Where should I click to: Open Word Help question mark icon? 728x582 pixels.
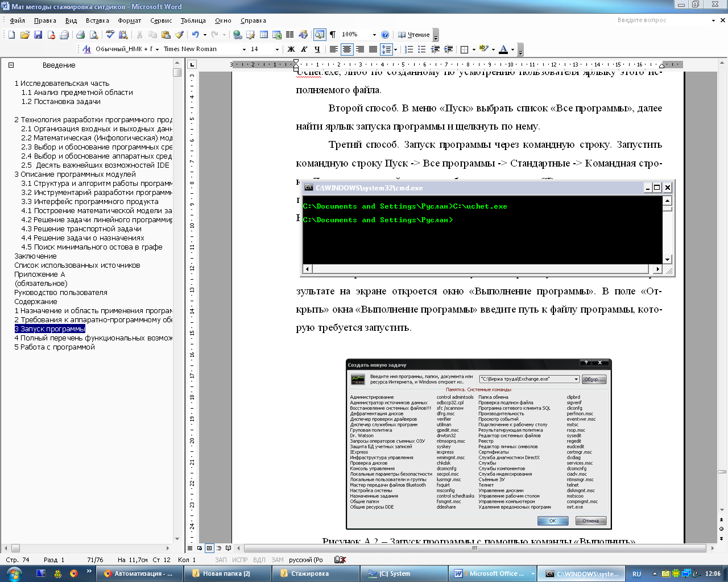pyautogui.click(x=385, y=35)
